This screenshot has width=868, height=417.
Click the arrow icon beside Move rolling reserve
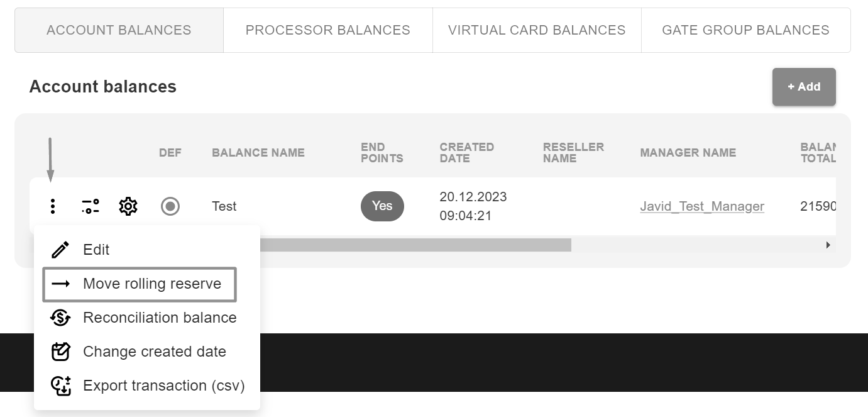tap(60, 284)
